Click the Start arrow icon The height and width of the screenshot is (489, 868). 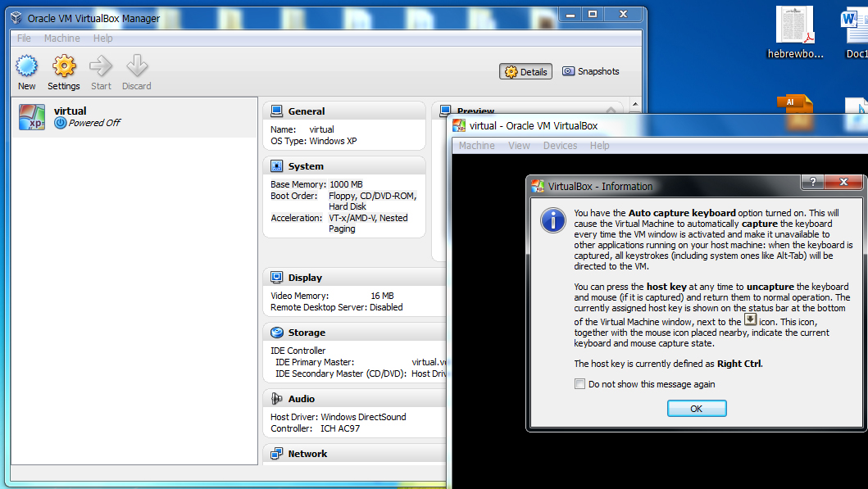click(x=101, y=66)
